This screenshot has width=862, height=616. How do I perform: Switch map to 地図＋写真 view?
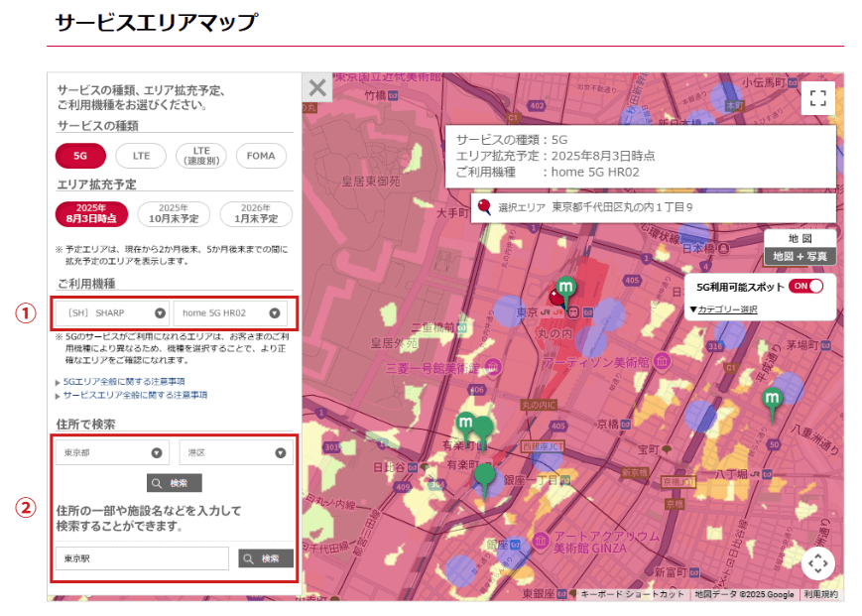tap(800, 256)
